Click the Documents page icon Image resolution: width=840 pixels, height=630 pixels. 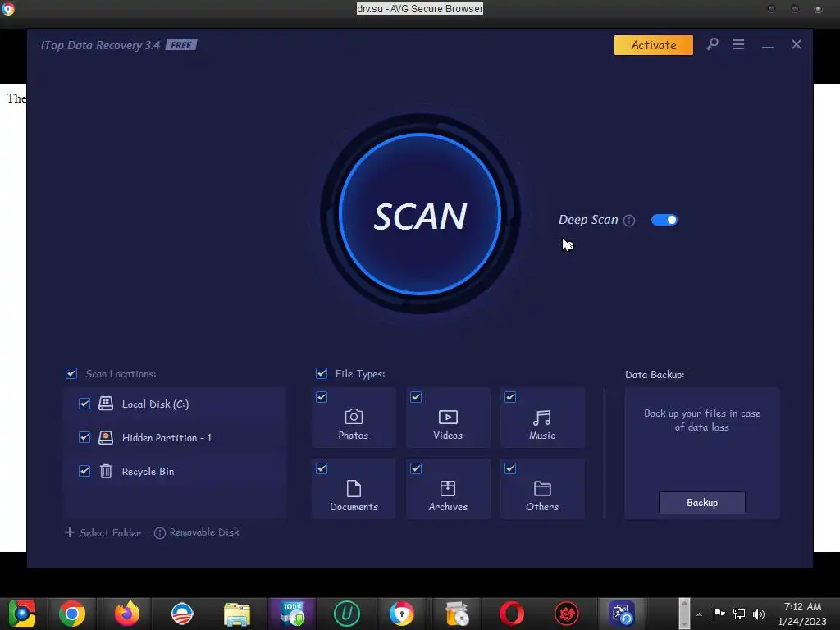[354, 489]
